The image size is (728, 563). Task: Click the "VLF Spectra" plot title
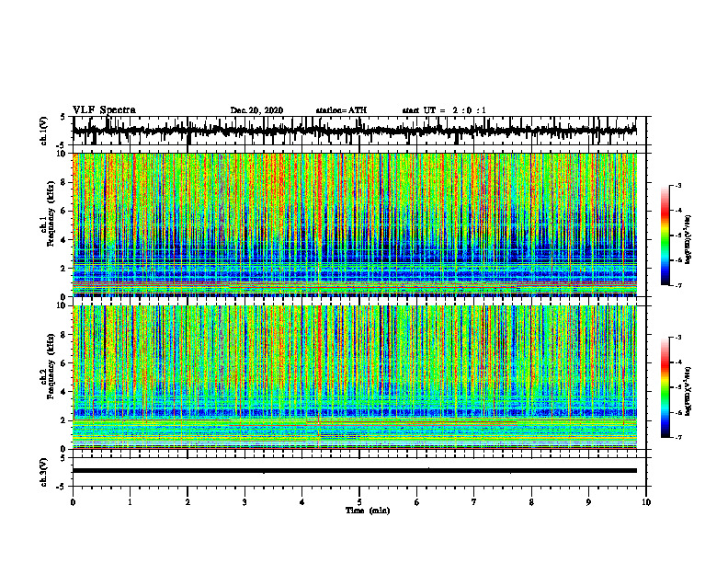click(104, 110)
